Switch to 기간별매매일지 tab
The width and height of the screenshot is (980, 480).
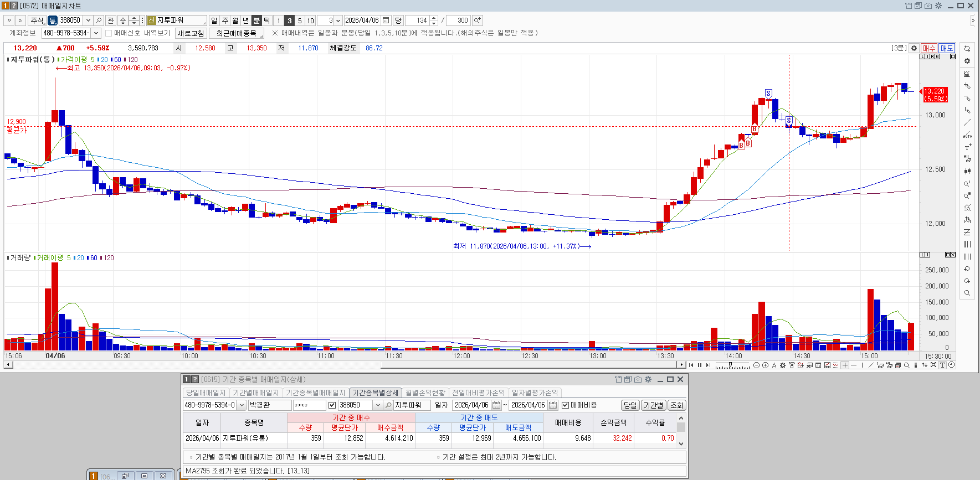pyautogui.click(x=255, y=393)
